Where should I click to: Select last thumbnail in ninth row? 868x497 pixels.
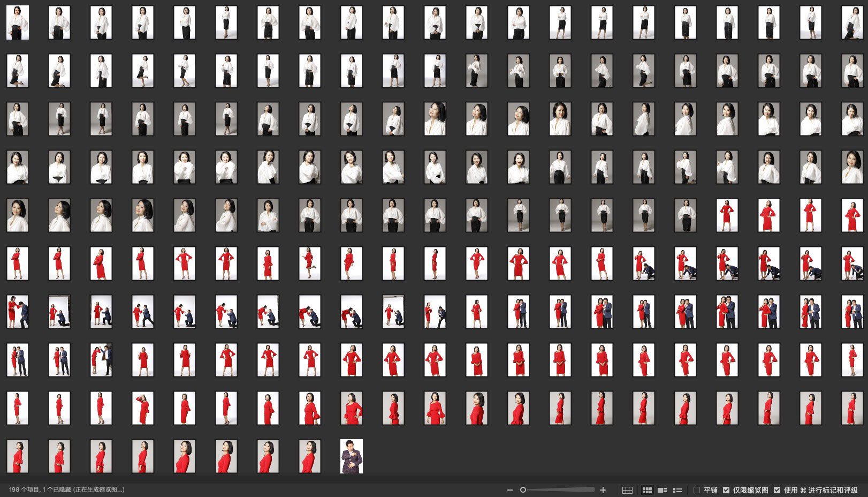[852, 408]
